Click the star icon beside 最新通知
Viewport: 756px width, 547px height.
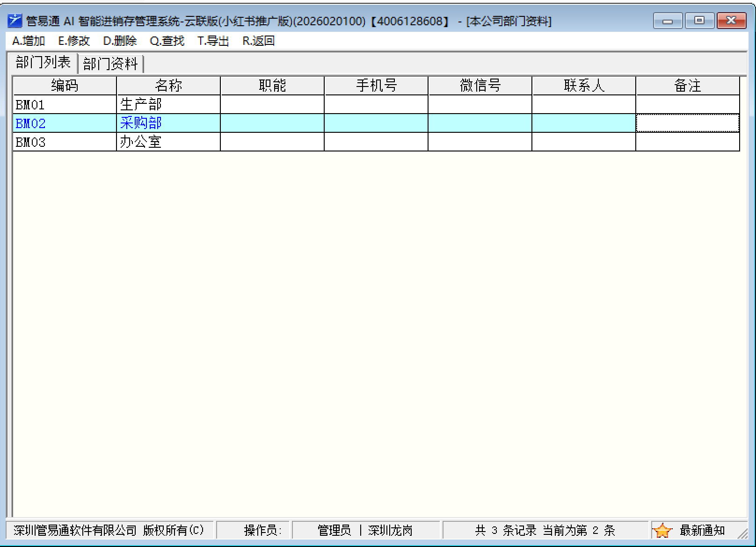pyautogui.click(x=662, y=531)
